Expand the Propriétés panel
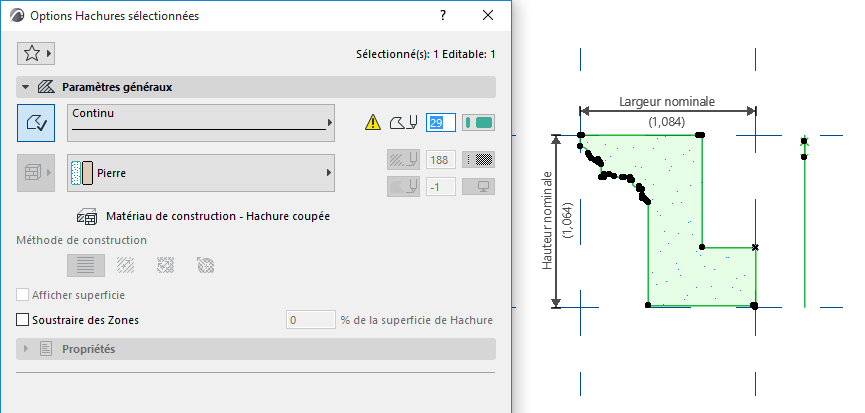The image size is (865, 413). (25, 349)
